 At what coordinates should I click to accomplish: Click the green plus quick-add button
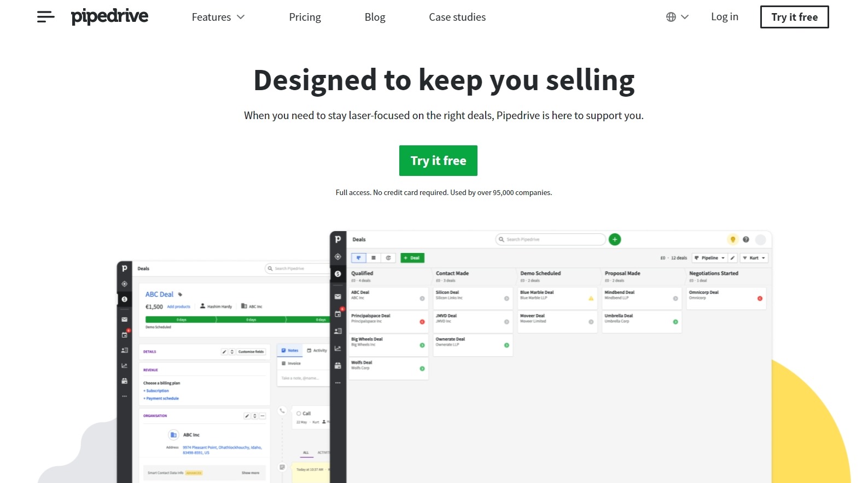pyautogui.click(x=615, y=239)
